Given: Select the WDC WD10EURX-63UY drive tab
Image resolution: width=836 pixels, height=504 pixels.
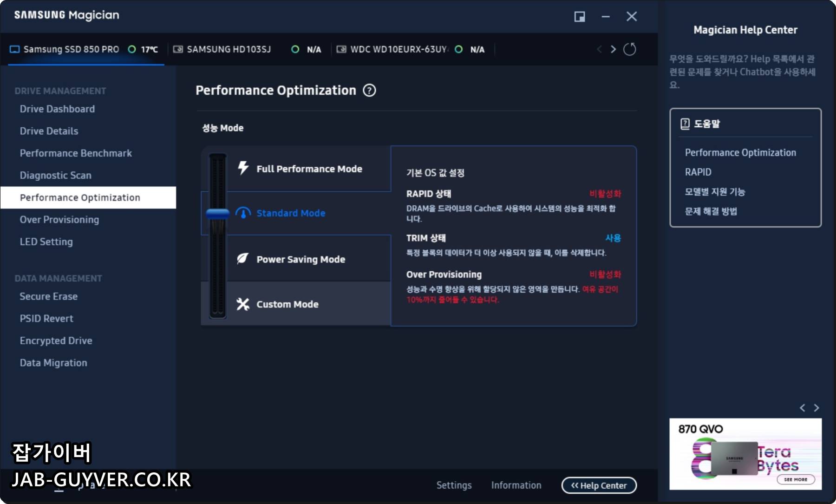Looking at the screenshot, I should point(412,49).
